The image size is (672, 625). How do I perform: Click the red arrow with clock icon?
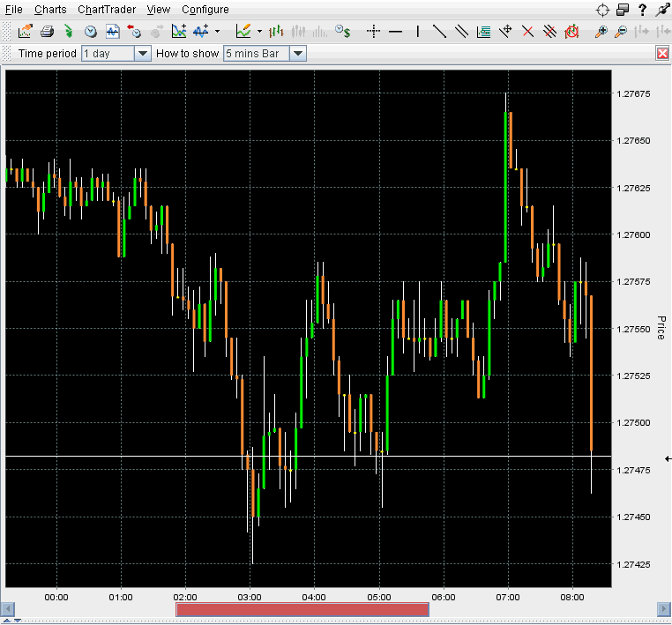point(134,31)
